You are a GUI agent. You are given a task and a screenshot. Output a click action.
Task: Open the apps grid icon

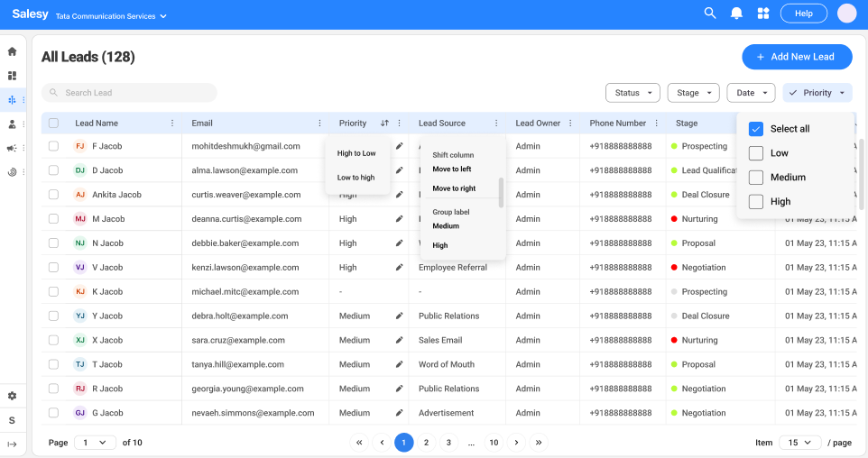763,14
